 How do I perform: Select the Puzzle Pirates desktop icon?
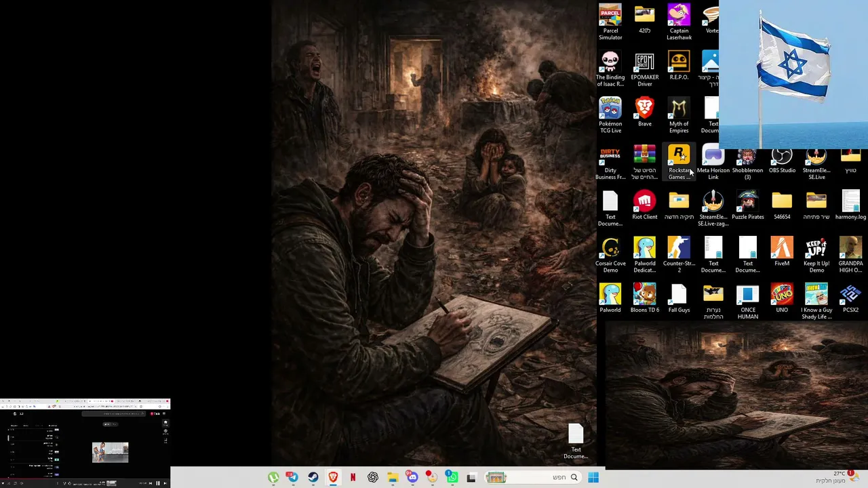coord(748,205)
